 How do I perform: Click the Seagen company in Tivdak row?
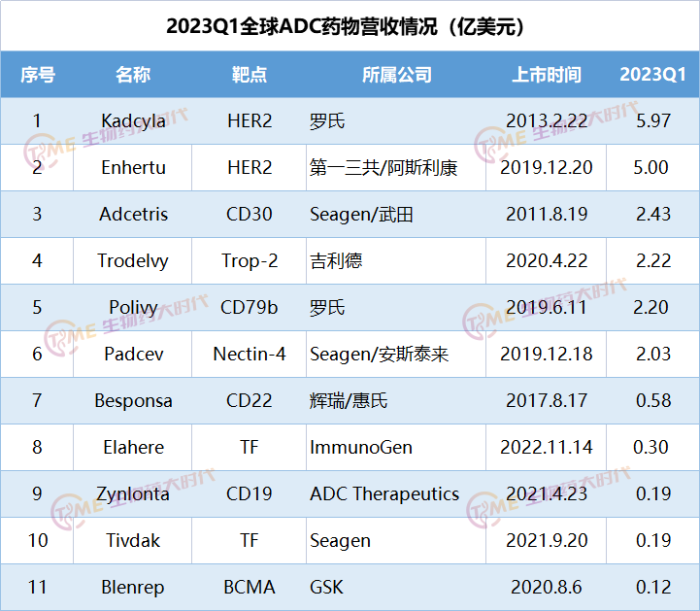pyautogui.click(x=340, y=541)
